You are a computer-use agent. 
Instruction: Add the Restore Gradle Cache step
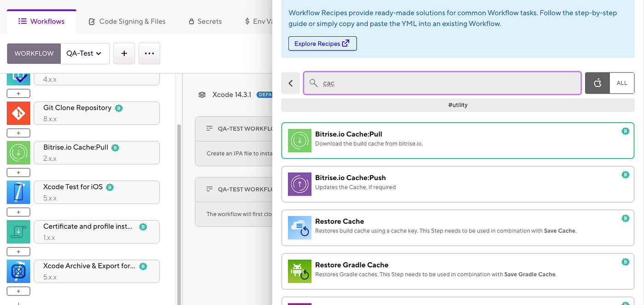pos(458,271)
